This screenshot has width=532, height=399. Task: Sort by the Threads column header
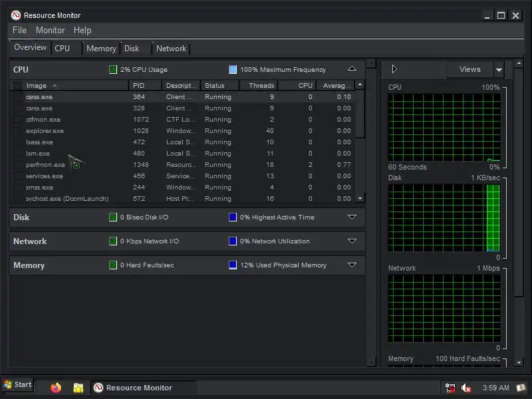click(x=259, y=86)
